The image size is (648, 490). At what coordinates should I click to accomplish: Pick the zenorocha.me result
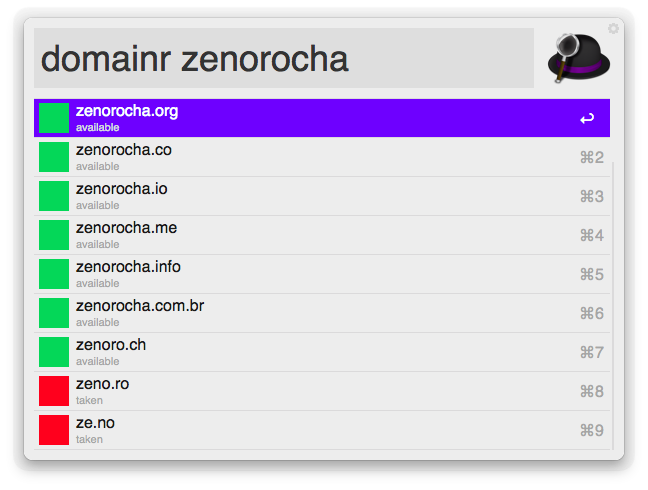tap(322, 235)
